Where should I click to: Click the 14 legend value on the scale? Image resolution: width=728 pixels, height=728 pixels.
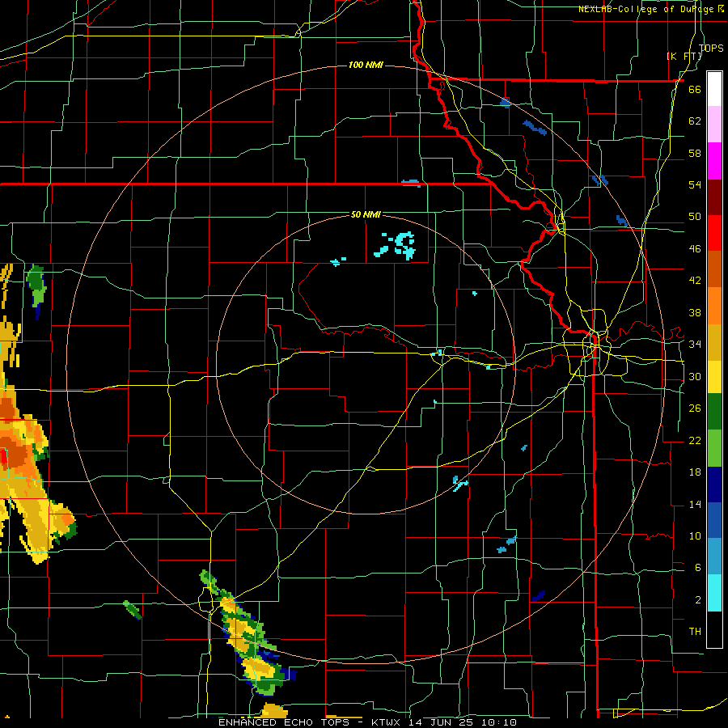[x=695, y=504]
